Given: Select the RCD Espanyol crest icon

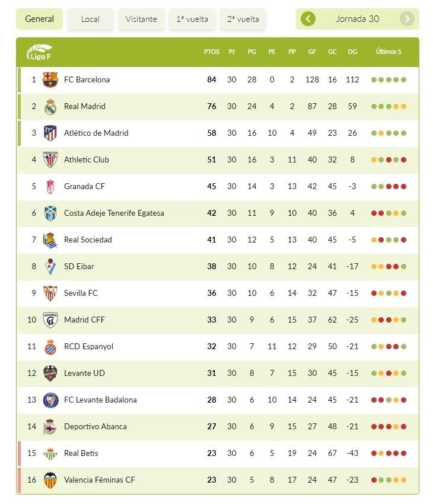Looking at the screenshot, I should (x=50, y=346).
